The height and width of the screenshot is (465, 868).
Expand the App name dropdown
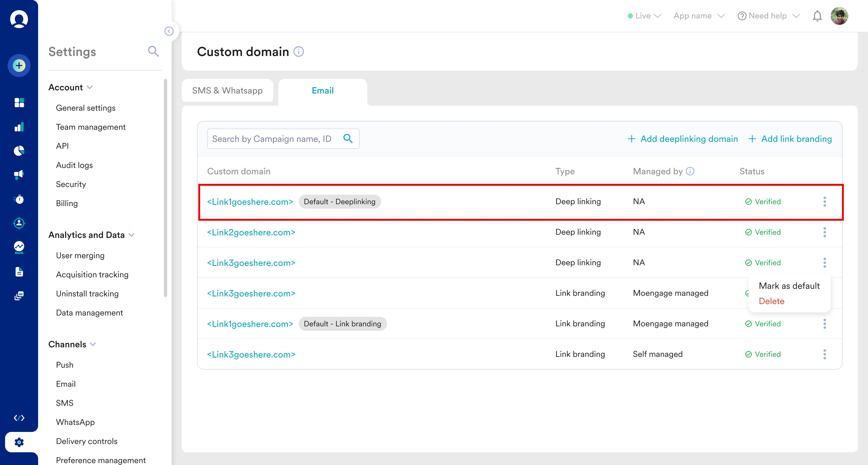point(699,16)
